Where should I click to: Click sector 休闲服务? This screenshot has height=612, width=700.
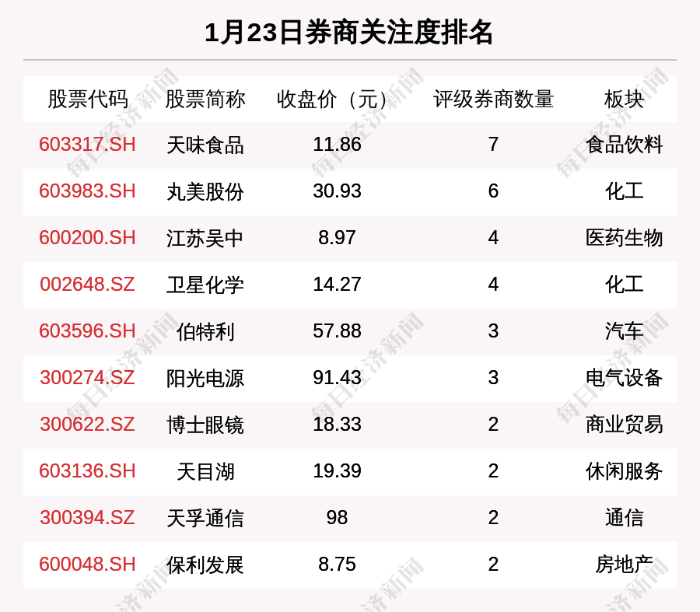tap(624, 471)
